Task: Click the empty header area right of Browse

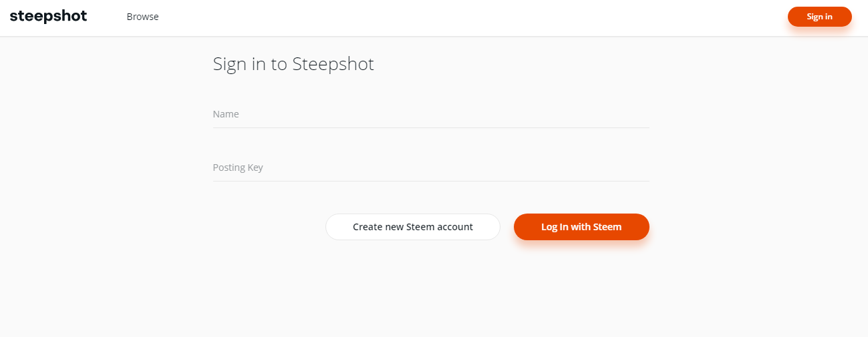Action: [468, 17]
